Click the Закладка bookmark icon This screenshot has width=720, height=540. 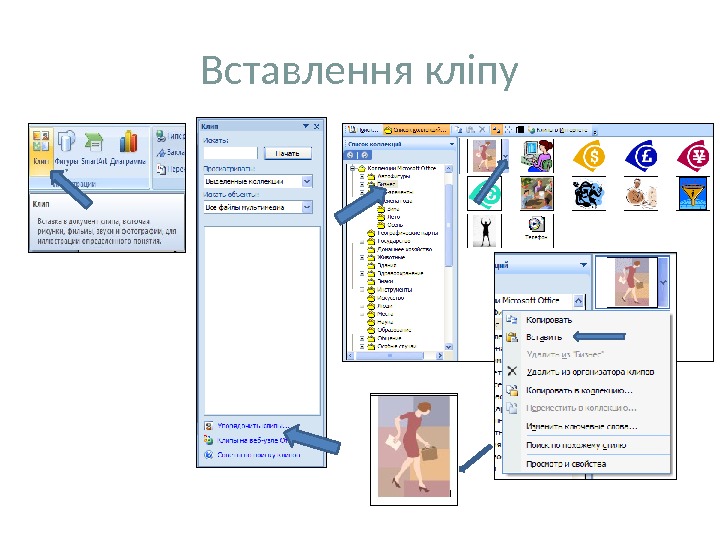click(161, 152)
